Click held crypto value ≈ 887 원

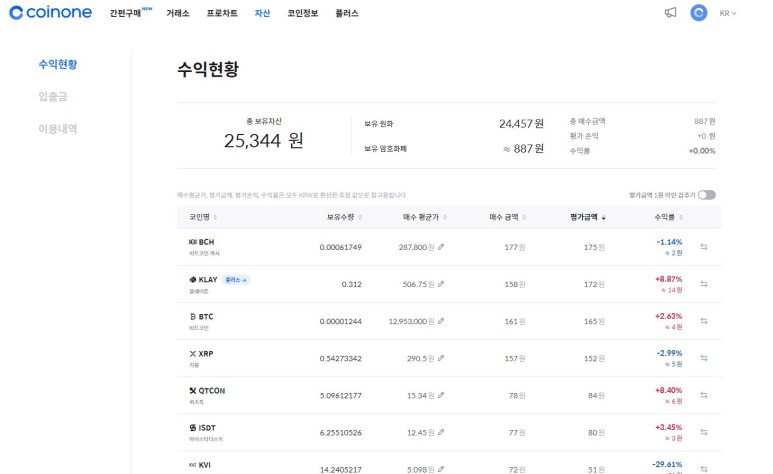(x=523, y=148)
